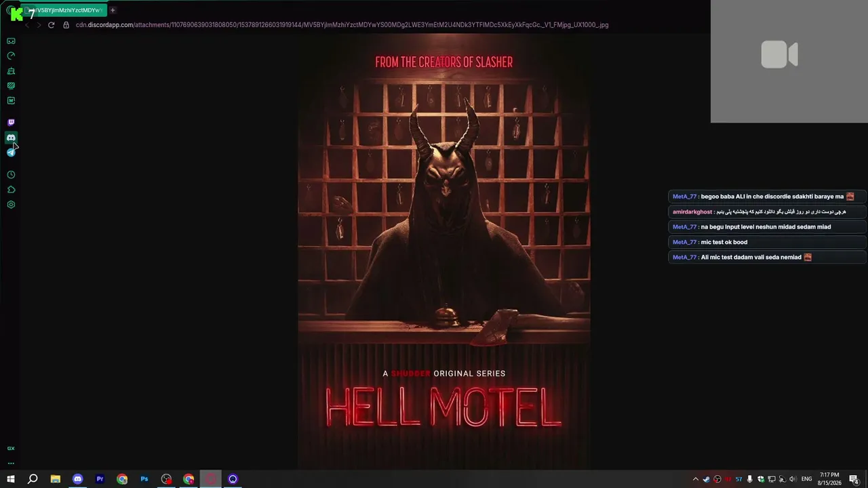Open first Google Chrome taskbar icon
The image size is (868, 488).
[x=122, y=479]
